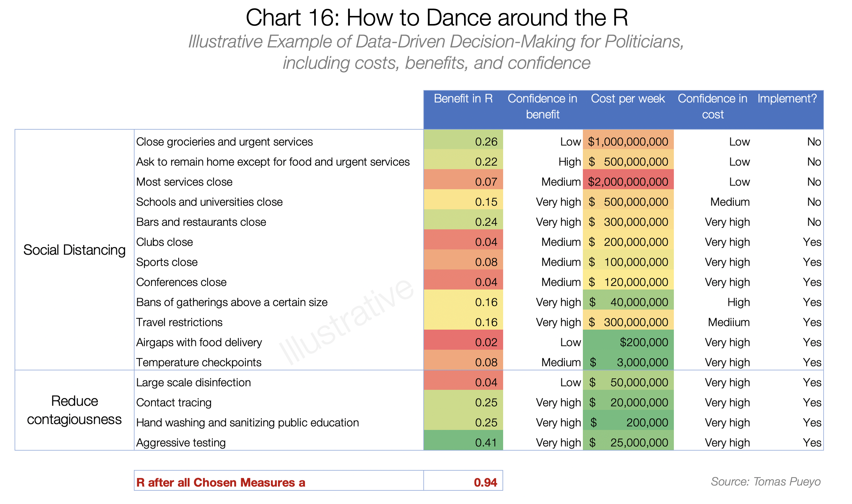Click 'R after all Chosen Measures' label
The height and width of the screenshot is (504, 852).
(221, 482)
